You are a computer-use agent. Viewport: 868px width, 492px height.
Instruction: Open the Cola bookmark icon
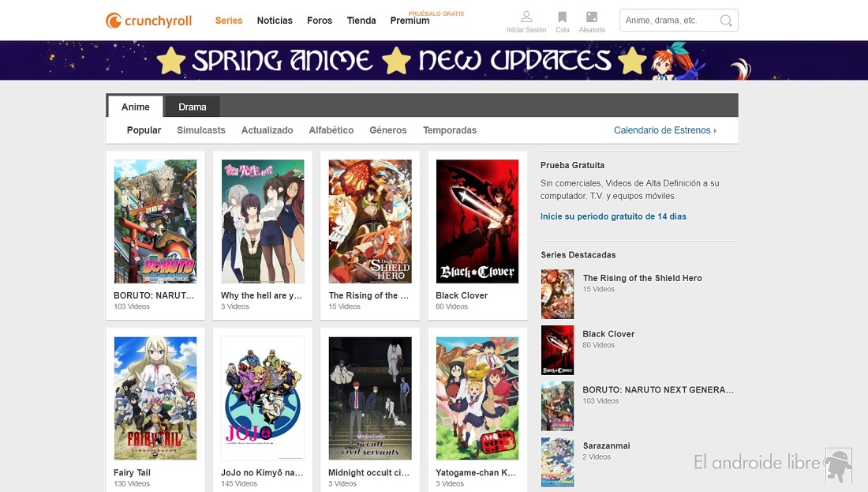coord(562,17)
